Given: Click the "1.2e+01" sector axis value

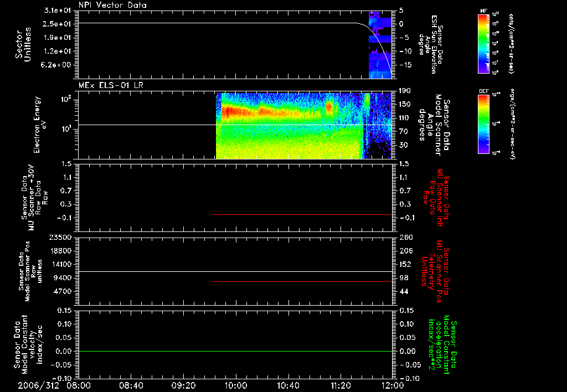Looking at the screenshot, I should coord(58,51).
